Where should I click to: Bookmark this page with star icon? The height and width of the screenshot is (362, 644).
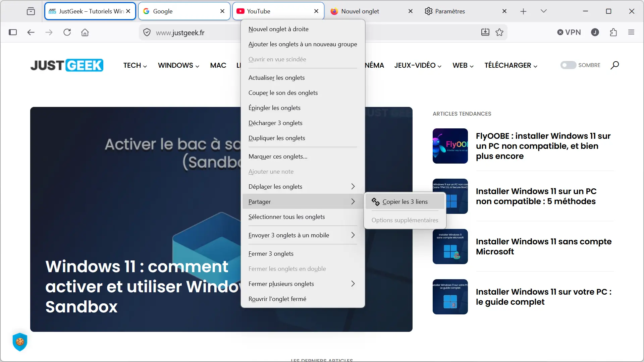499,32
